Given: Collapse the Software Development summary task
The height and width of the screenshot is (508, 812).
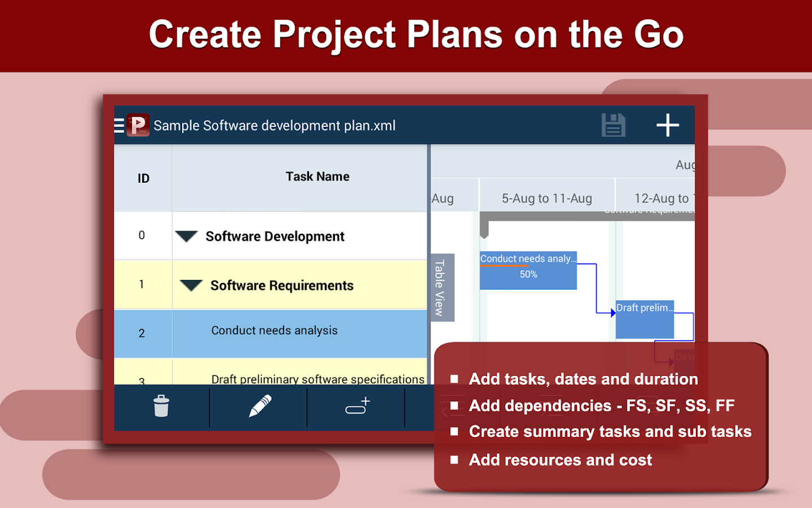Looking at the screenshot, I should coord(186,236).
